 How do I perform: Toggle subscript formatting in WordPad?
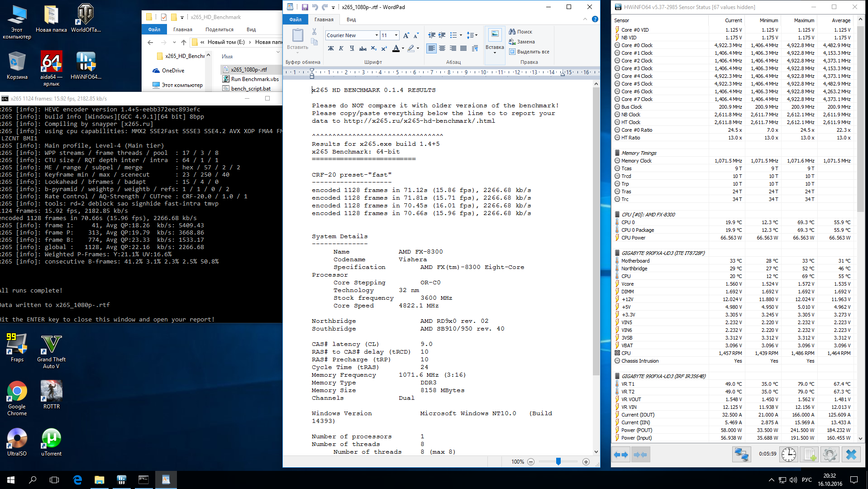pyautogui.click(x=373, y=48)
